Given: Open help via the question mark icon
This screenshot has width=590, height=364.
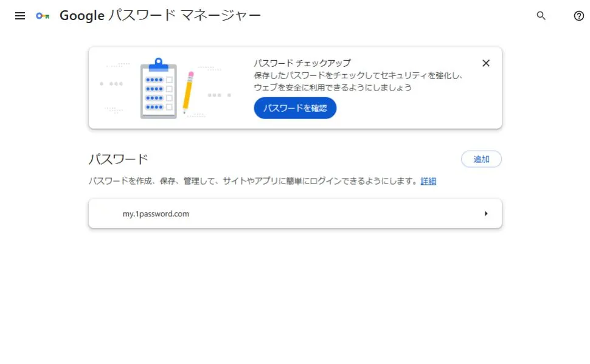Looking at the screenshot, I should [577, 16].
